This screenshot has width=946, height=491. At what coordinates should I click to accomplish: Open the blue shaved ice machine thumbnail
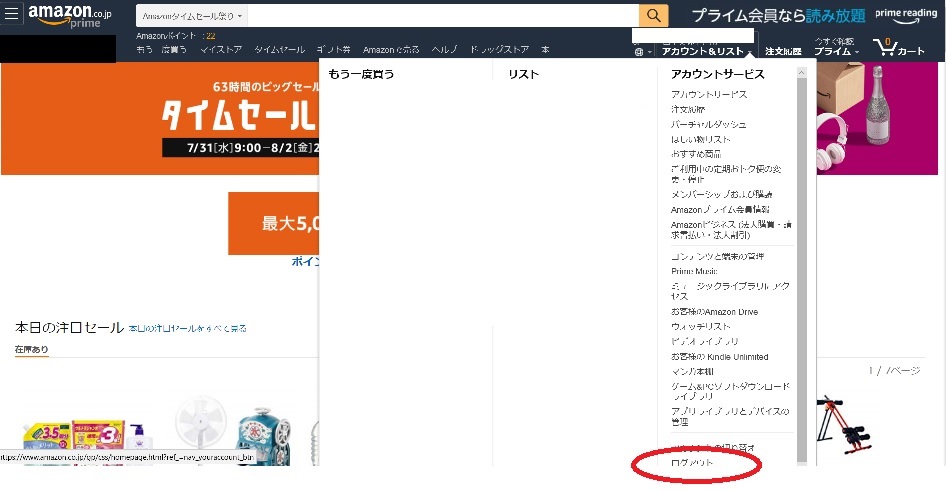click(263, 436)
